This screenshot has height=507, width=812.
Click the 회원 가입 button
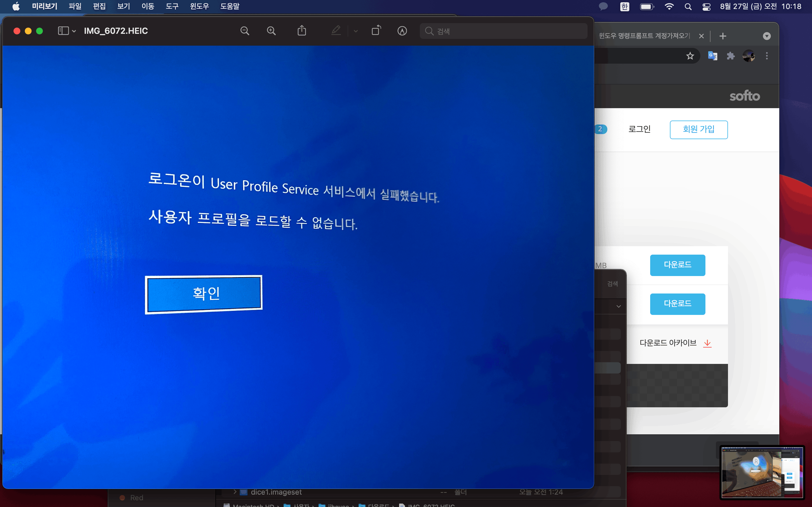click(x=699, y=130)
